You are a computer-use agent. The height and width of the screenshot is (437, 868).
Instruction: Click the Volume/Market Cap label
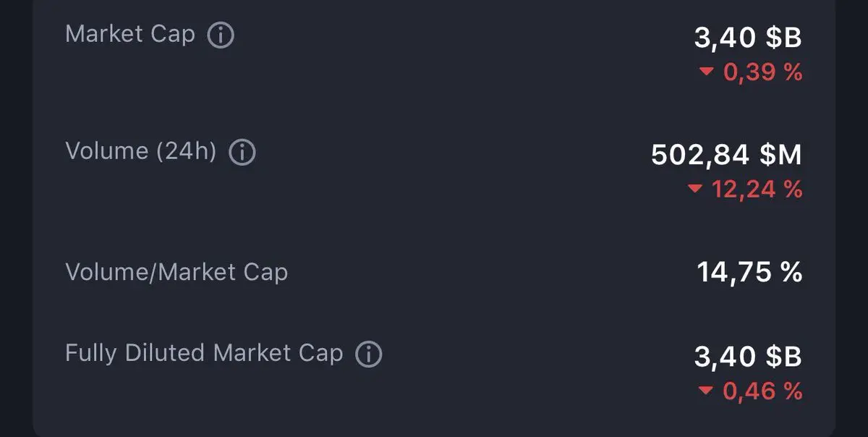tap(176, 272)
